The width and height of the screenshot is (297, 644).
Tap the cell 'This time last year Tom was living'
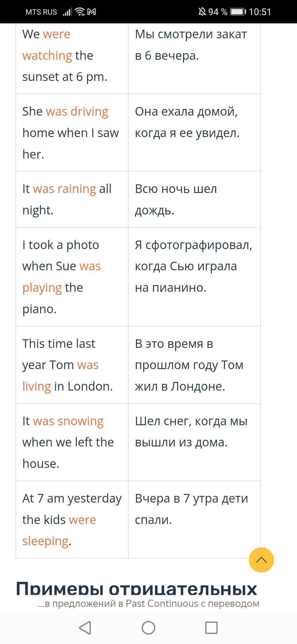[72, 365]
